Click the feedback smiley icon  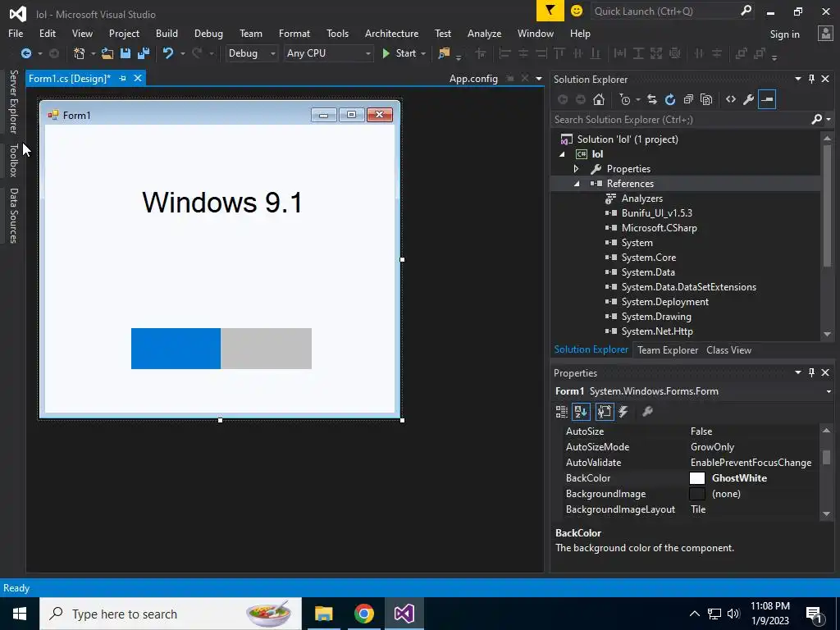click(577, 11)
